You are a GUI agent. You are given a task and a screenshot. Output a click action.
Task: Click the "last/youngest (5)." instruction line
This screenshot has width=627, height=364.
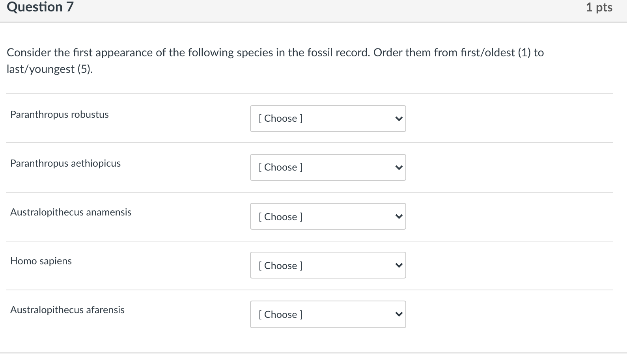(50, 69)
